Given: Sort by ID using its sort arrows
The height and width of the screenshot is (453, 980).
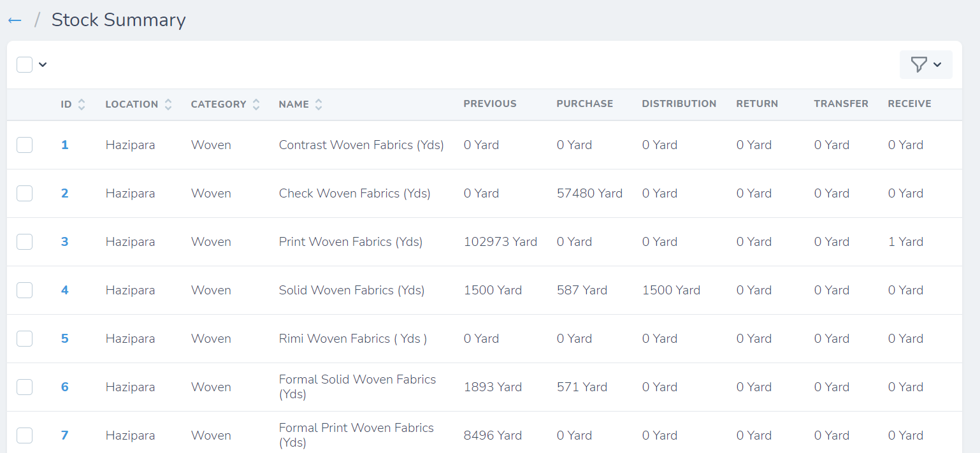Looking at the screenshot, I should click(82, 104).
